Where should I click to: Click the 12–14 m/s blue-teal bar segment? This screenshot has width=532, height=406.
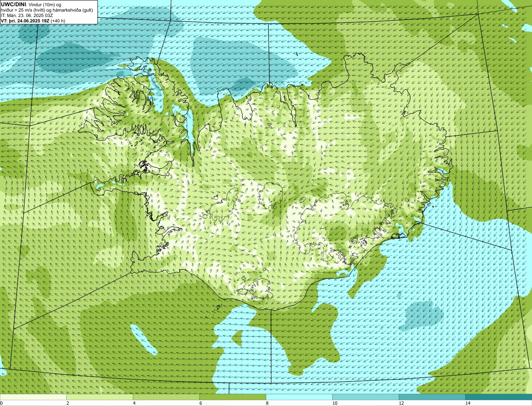click(432, 397)
